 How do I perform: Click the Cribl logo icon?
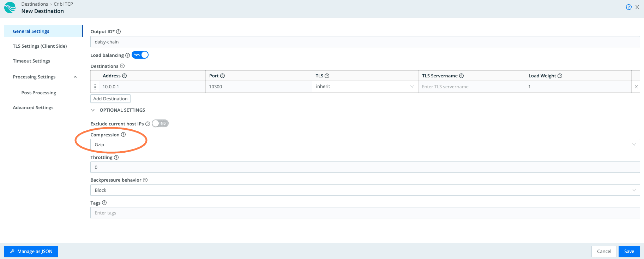10,7
